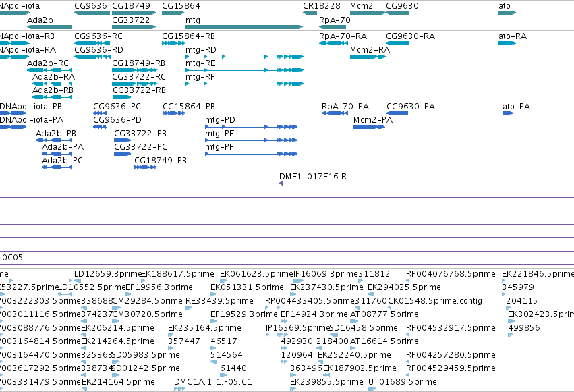The height and width of the screenshot is (392, 574).
Task: Select transcript RpA-70-RA
Action: pos(333,43)
